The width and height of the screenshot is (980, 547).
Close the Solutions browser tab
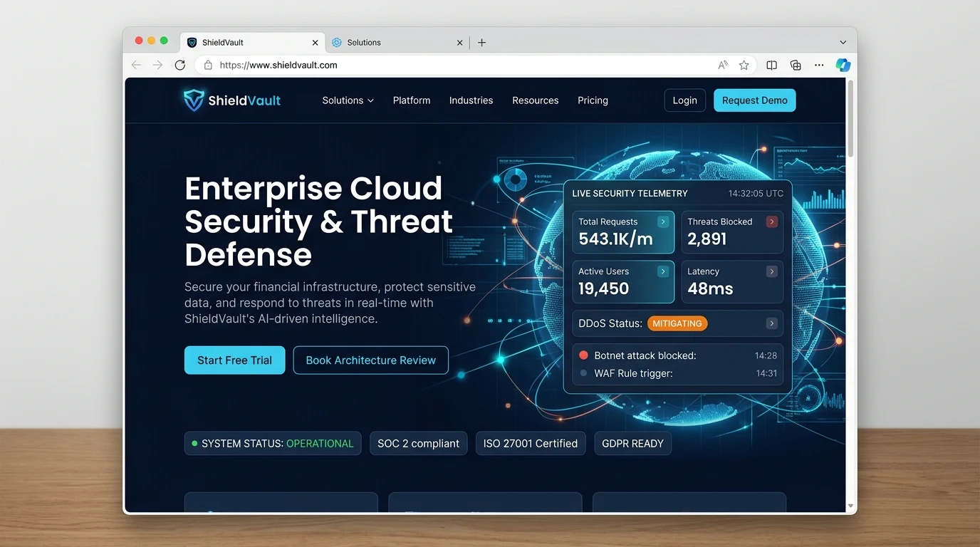459,43
